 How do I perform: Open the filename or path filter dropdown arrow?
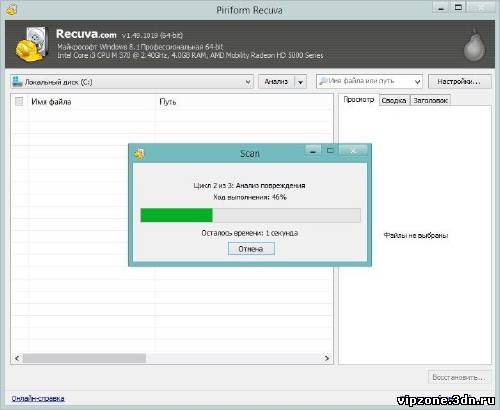[417, 81]
